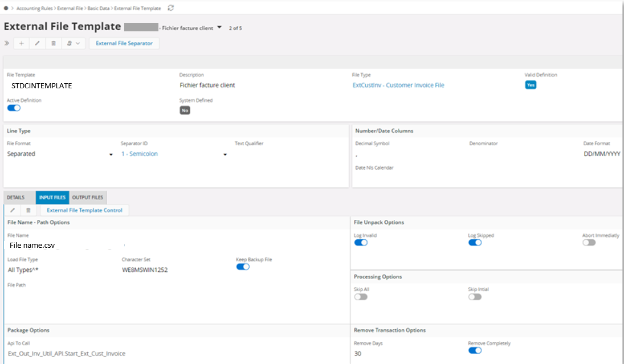Open External File Separator
Viewport: 624px width, 364px height.
point(124,43)
